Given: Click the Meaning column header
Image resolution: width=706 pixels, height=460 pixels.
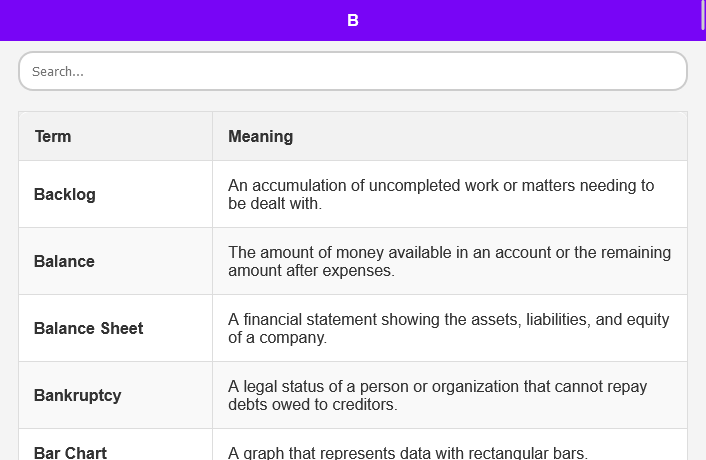Looking at the screenshot, I should tap(449, 136).
